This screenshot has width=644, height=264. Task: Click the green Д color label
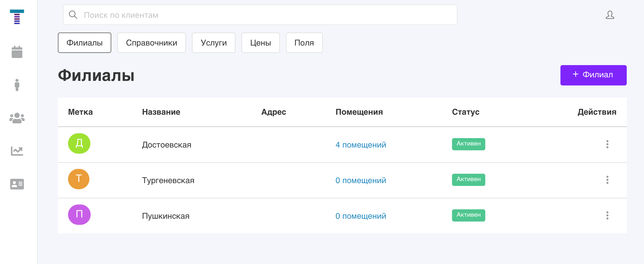pos(79,143)
